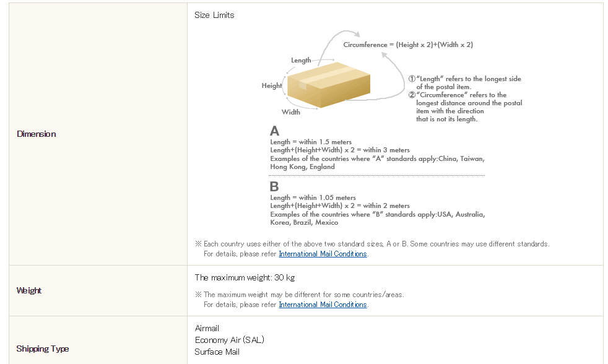This screenshot has width=608, height=364.
Task: Click the Length label on the box diagram
Action: click(x=301, y=60)
